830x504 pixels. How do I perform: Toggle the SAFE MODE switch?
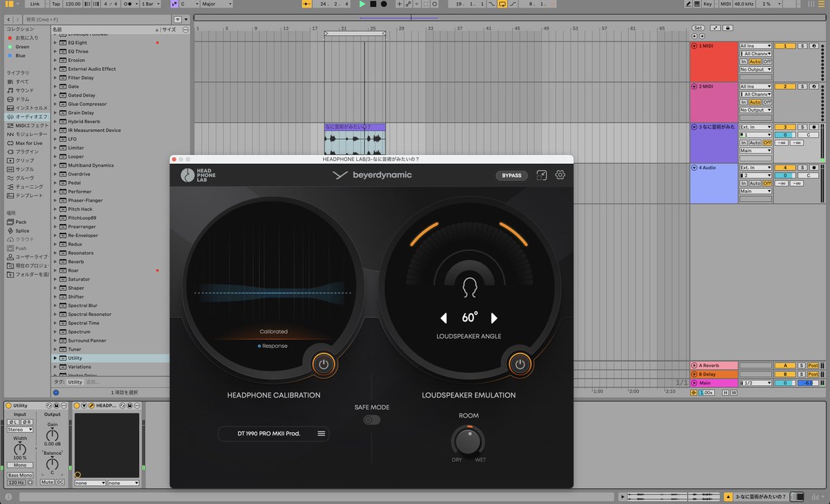click(x=372, y=420)
